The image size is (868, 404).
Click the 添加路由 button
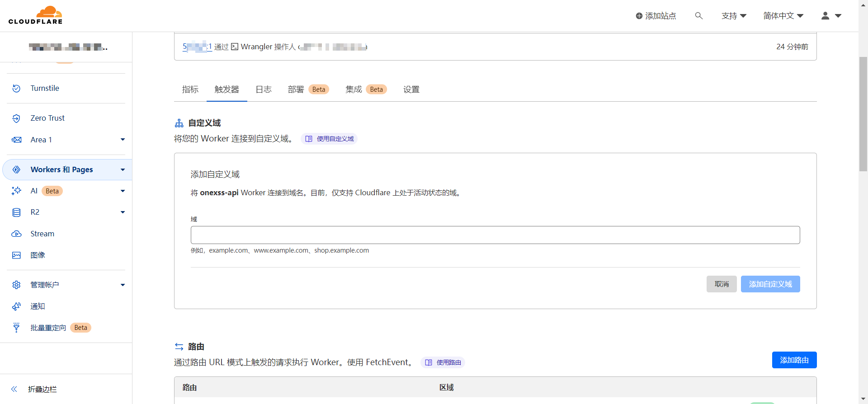[794, 360]
